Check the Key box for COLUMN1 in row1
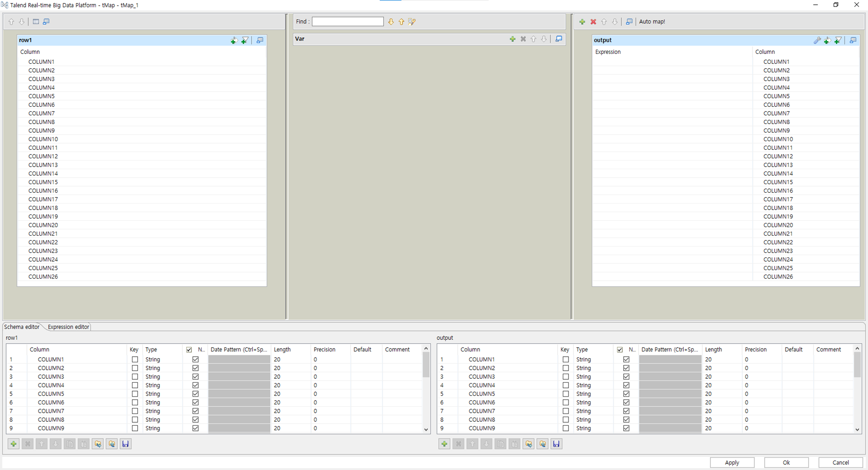868x470 pixels. tap(135, 359)
